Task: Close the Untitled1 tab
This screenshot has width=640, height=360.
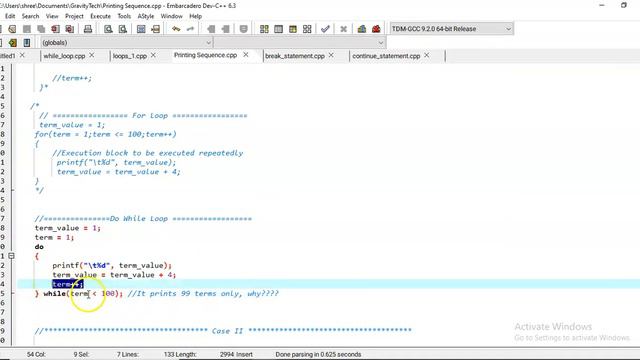Action: [x=22, y=55]
